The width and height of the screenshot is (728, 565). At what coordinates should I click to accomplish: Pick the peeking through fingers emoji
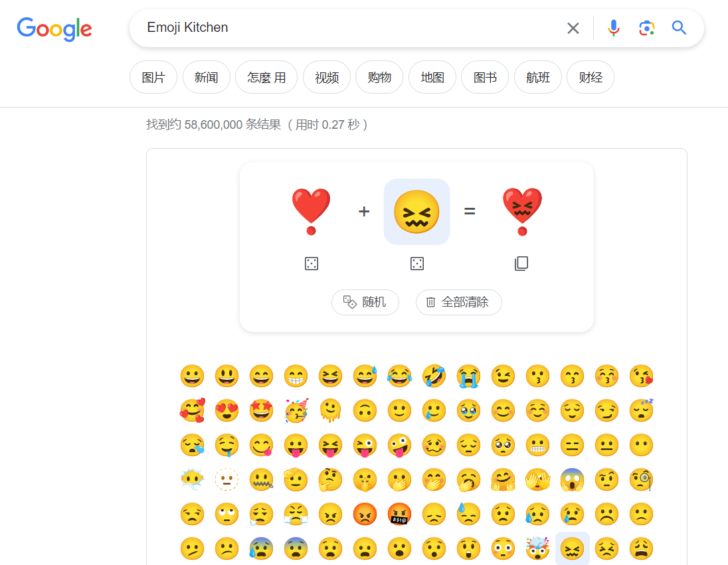coord(537,479)
